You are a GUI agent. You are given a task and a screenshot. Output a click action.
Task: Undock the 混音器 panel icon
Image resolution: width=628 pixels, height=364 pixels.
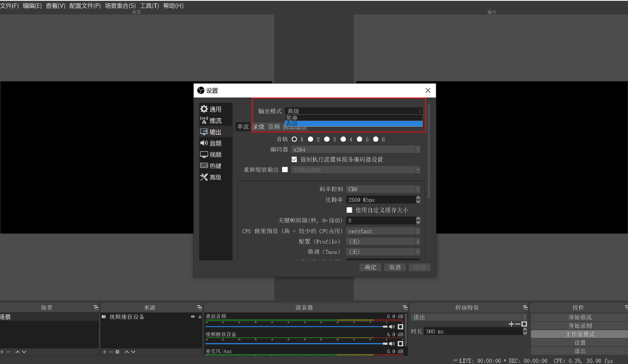[x=405, y=307]
